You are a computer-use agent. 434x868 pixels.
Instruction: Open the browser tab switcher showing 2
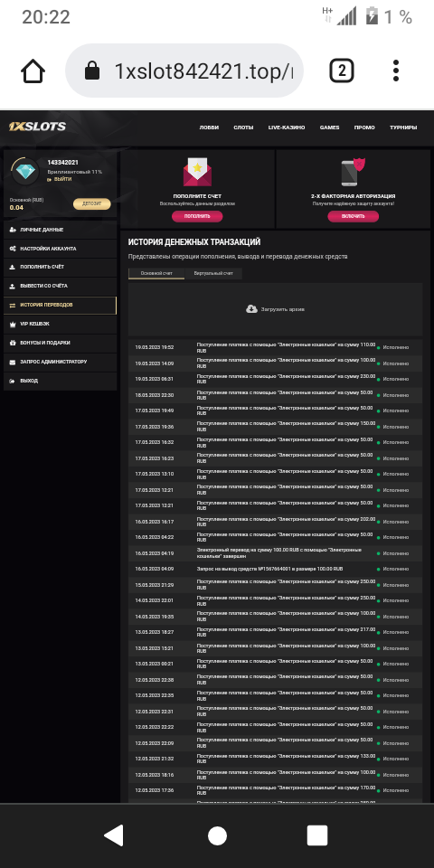342,71
